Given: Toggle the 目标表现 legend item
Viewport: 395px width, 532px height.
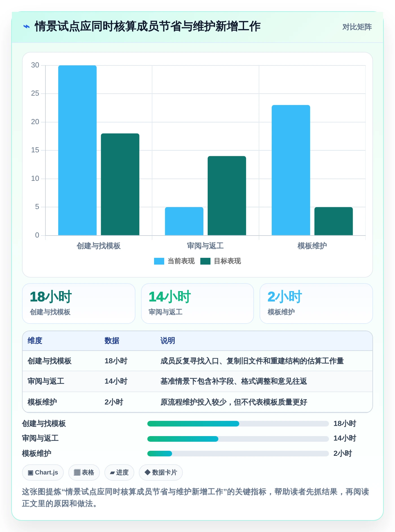Looking at the screenshot, I should point(221,261).
